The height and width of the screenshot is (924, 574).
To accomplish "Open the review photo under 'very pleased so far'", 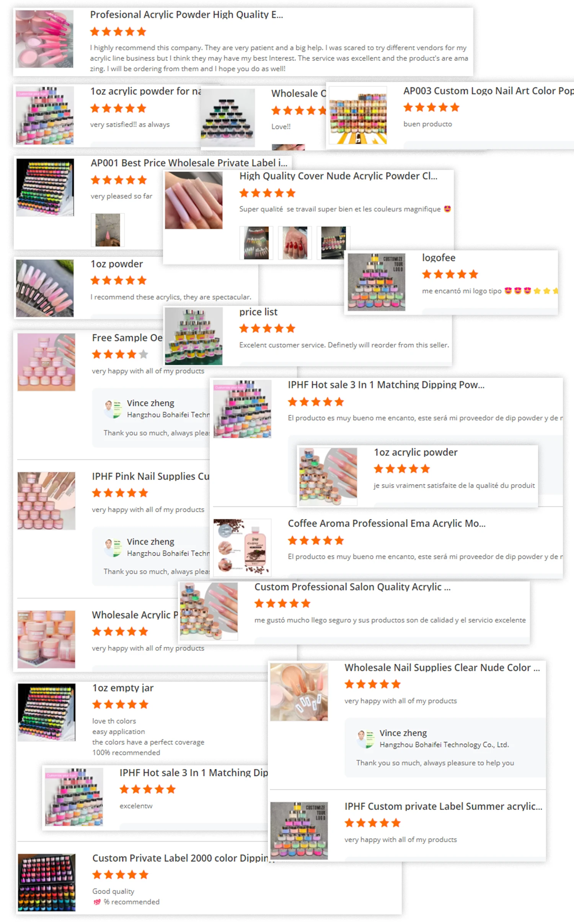I will (x=108, y=230).
